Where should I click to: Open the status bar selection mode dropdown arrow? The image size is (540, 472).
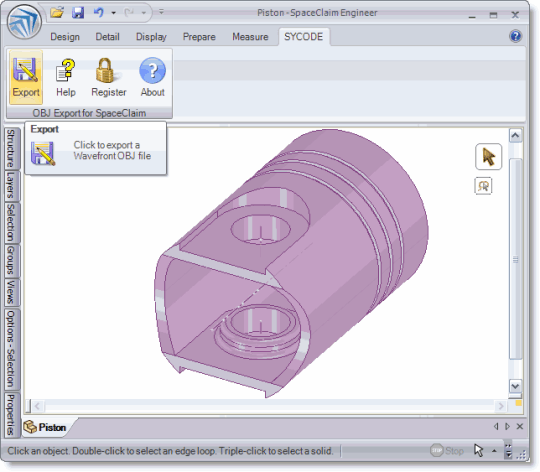[x=494, y=451]
